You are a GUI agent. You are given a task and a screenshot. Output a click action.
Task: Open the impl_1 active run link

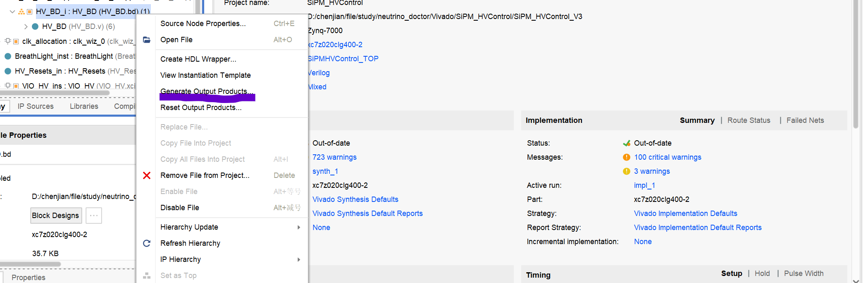(x=644, y=185)
